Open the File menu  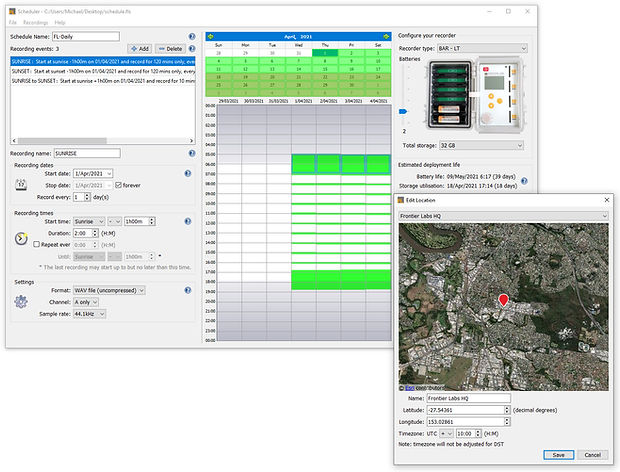click(13, 23)
